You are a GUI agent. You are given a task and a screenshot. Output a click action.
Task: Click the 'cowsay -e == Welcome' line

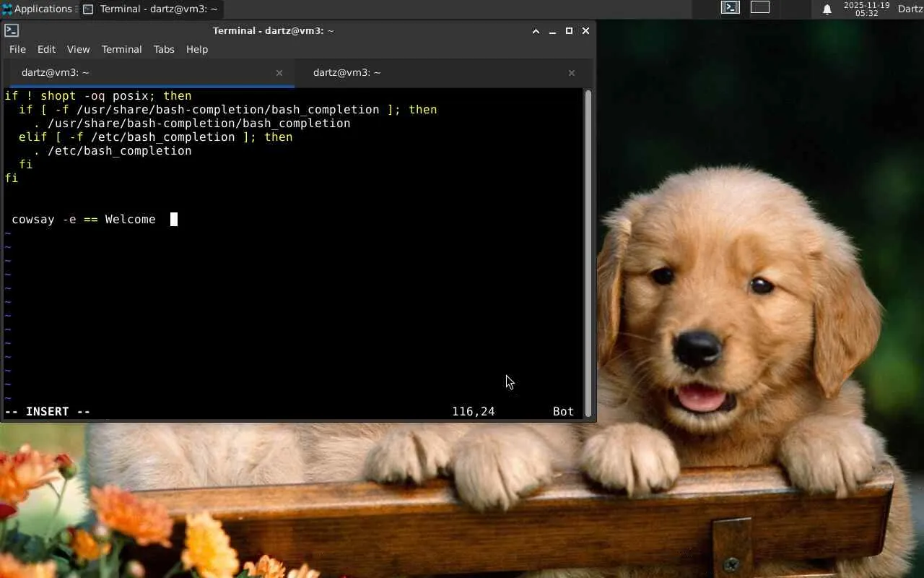[x=84, y=220]
